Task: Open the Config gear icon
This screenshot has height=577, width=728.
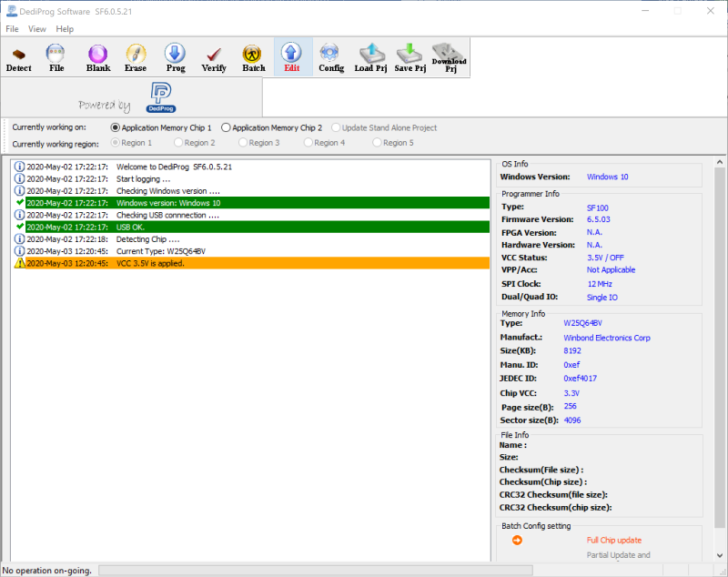Action: tap(331, 58)
